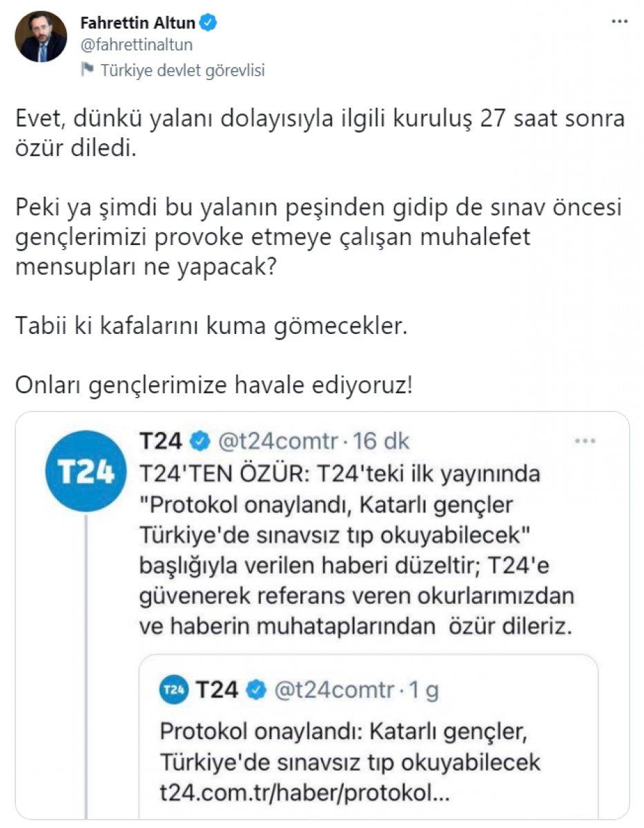Click the Türkiye devlet görevlisi label
The height and width of the screenshot is (828, 644).
184,69
